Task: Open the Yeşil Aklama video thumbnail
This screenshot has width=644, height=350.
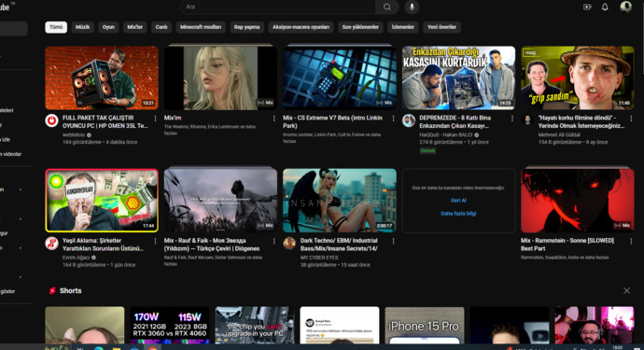Action: tap(102, 201)
